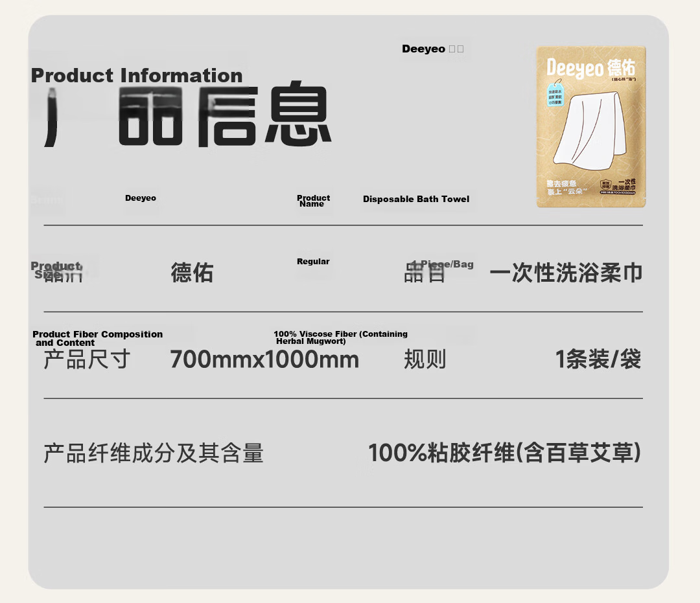
Task: Select the "德佑" brand value
Action: click(x=192, y=273)
